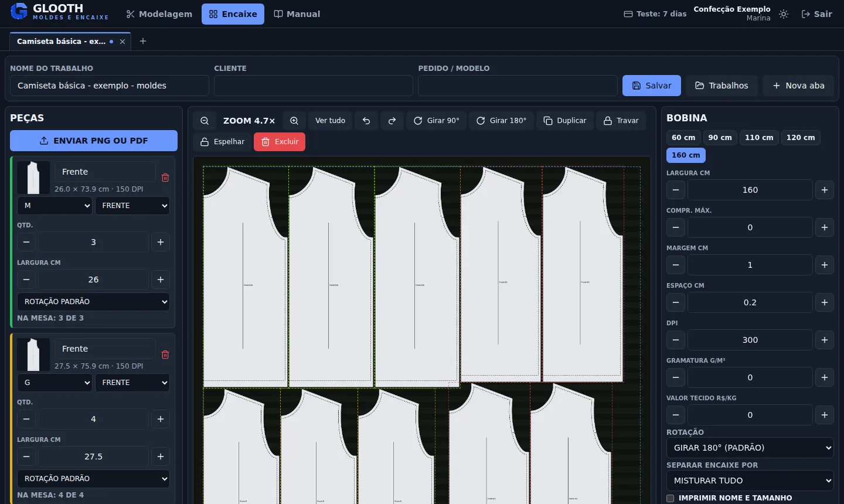Open the Misturar tudo separation dropdown
This screenshot has height=504, width=844.
point(750,481)
